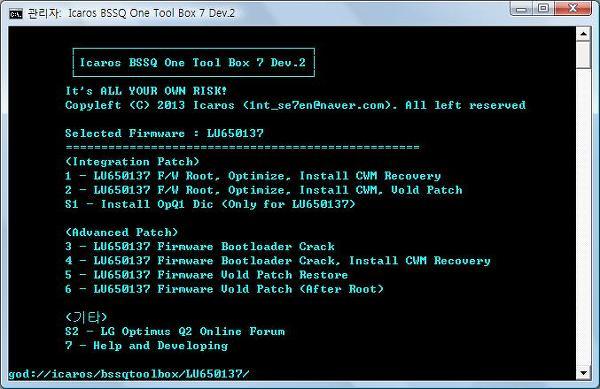Viewport: 600px width, 389px height.
Task: Click 'S1 - Install OpQ1 Dic' line
Action: click(x=210, y=204)
